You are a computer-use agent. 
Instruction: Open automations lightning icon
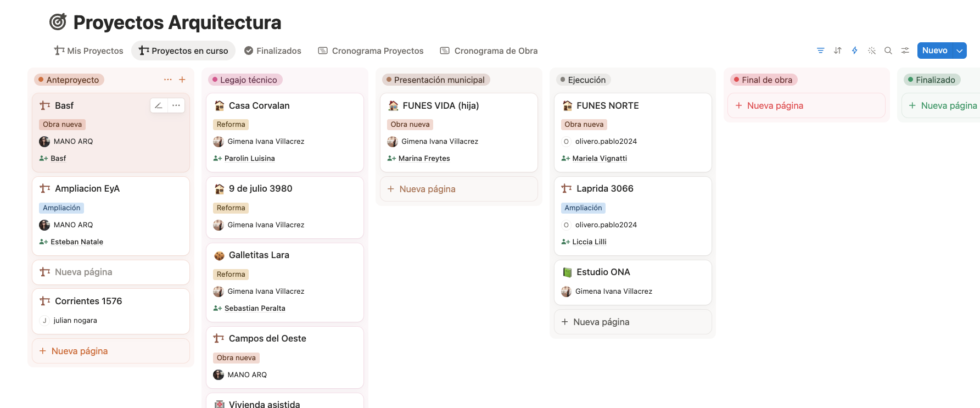pos(854,51)
